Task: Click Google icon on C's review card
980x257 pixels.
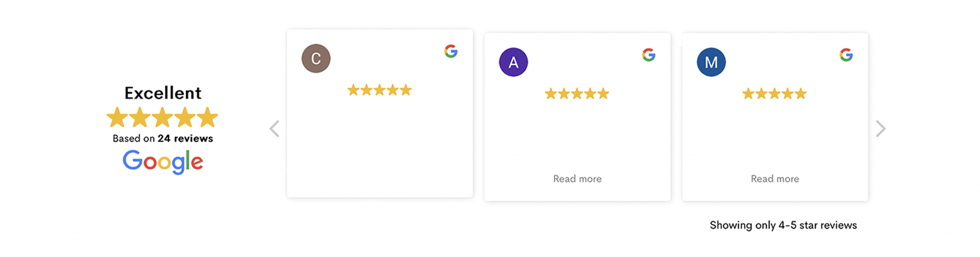Action: point(451,51)
